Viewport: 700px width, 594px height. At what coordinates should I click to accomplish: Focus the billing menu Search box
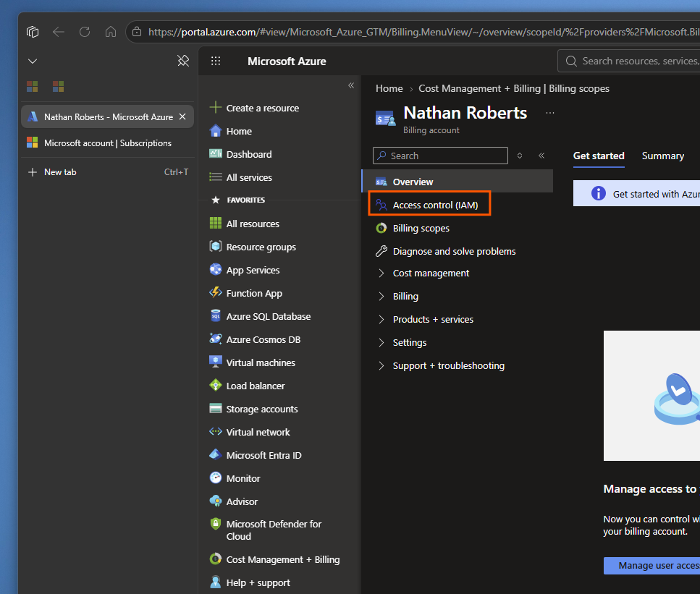coord(440,156)
